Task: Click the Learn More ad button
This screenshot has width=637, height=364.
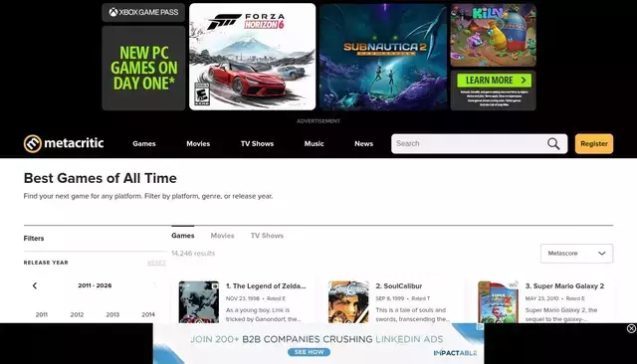Action: 494,81
